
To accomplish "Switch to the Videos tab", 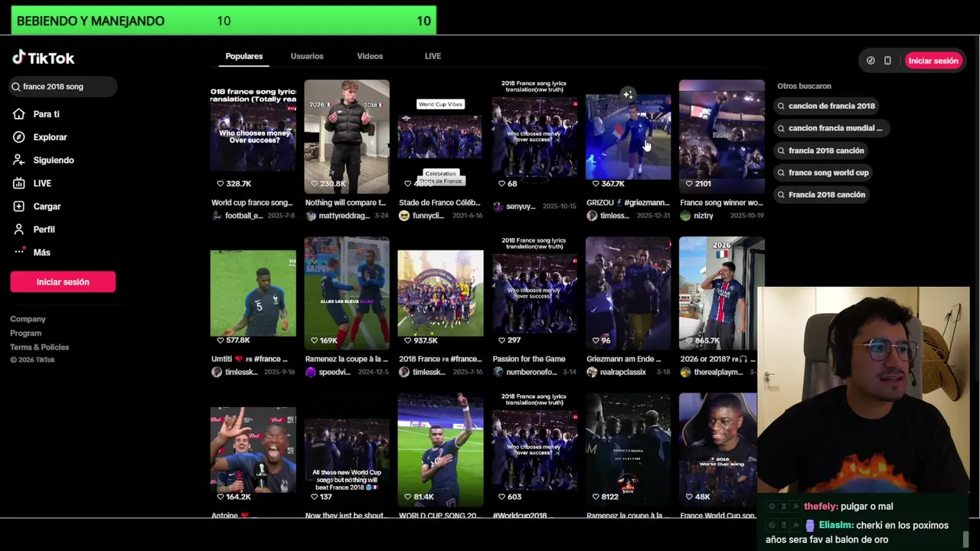I will coord(370,56).
